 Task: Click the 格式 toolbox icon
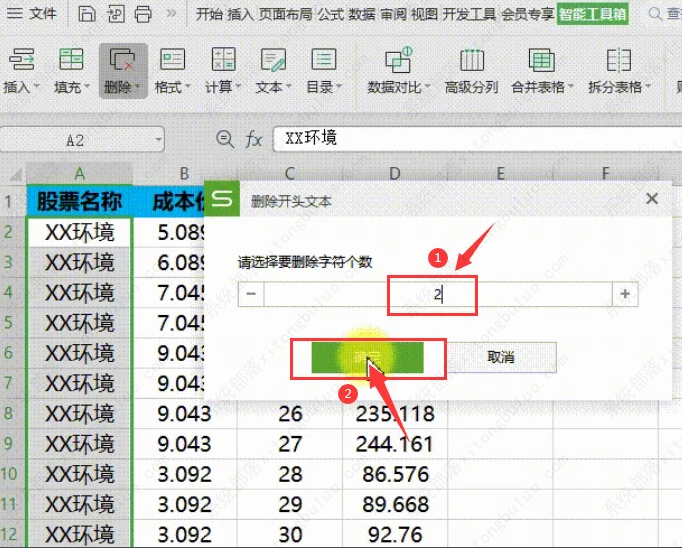[x=172, y=60]
